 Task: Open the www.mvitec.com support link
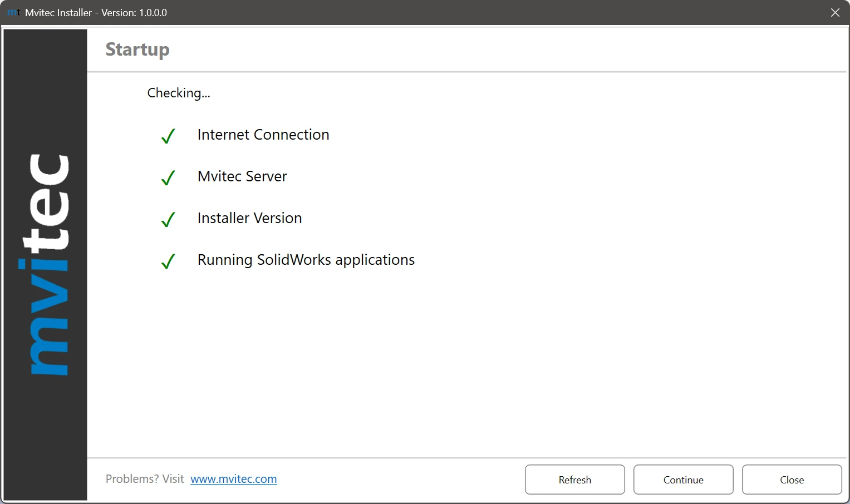tap(233, 479)
